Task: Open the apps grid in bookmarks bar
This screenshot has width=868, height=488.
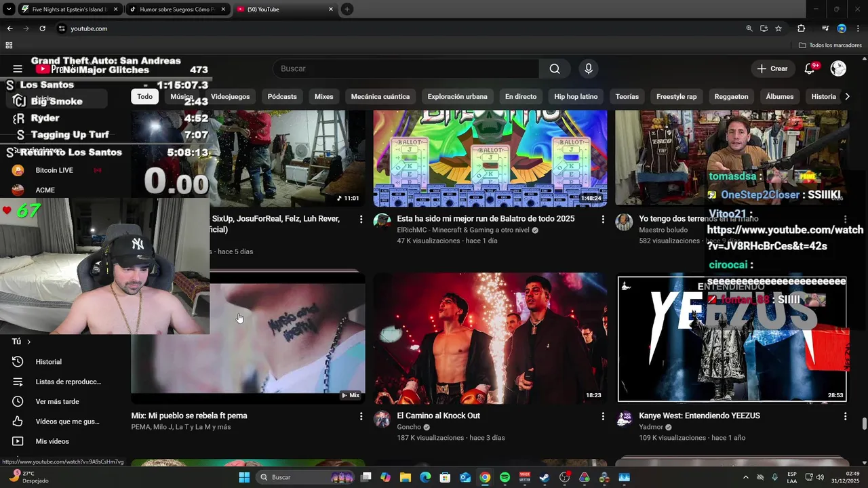Action: [x=9, y=45]
